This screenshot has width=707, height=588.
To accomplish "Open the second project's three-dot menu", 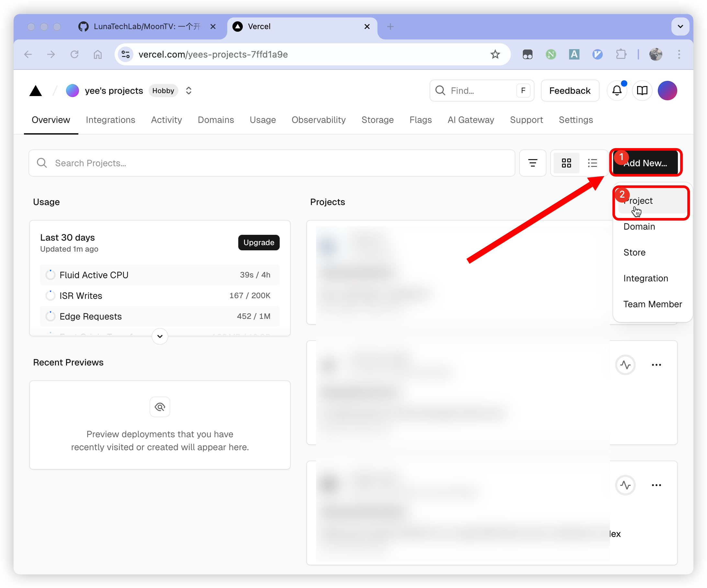I will (656, 365).
